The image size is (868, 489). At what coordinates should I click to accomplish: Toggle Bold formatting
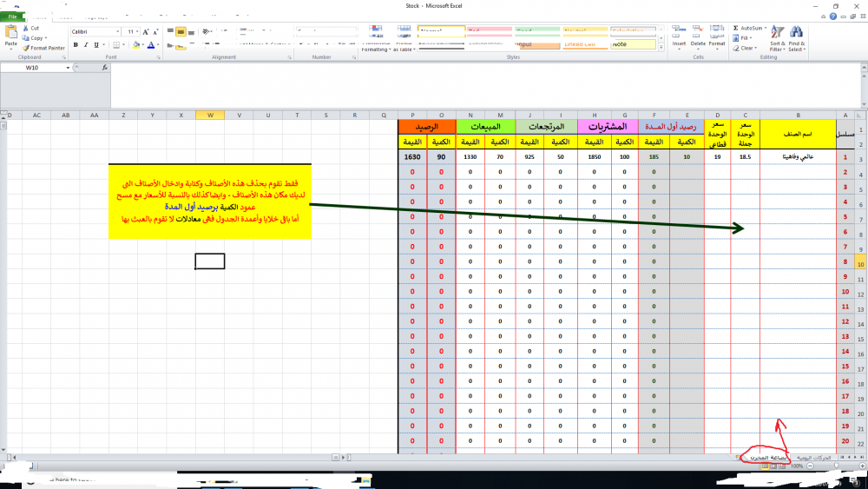coord(76,45)
